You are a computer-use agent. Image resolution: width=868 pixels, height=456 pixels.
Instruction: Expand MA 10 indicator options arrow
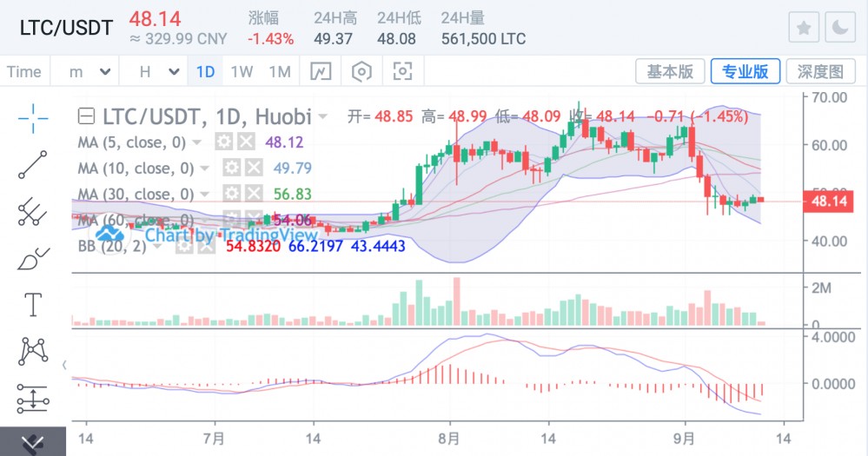(204, 169)
